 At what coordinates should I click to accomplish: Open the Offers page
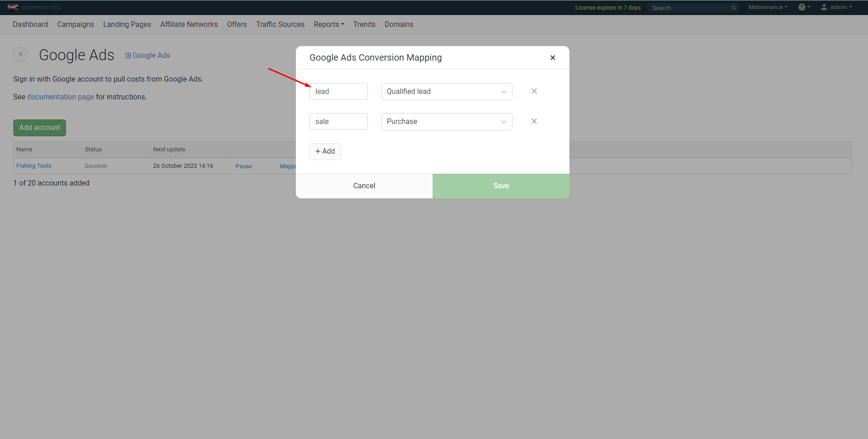pos(237,25)
